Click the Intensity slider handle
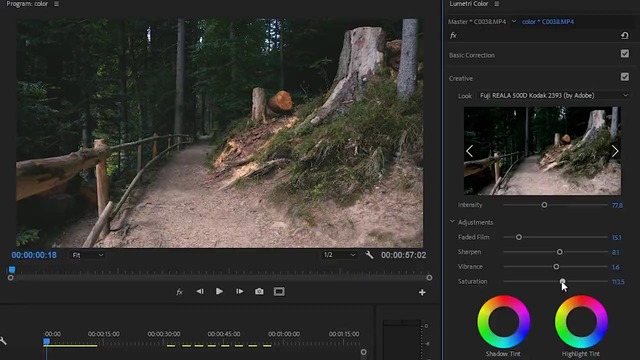This screenshot has height=360, width=640. [544, 205]
